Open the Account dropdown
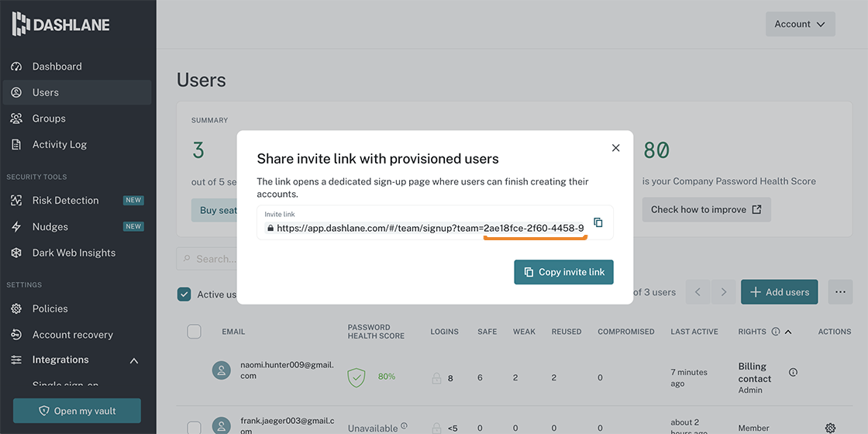 tap(800, 24)
